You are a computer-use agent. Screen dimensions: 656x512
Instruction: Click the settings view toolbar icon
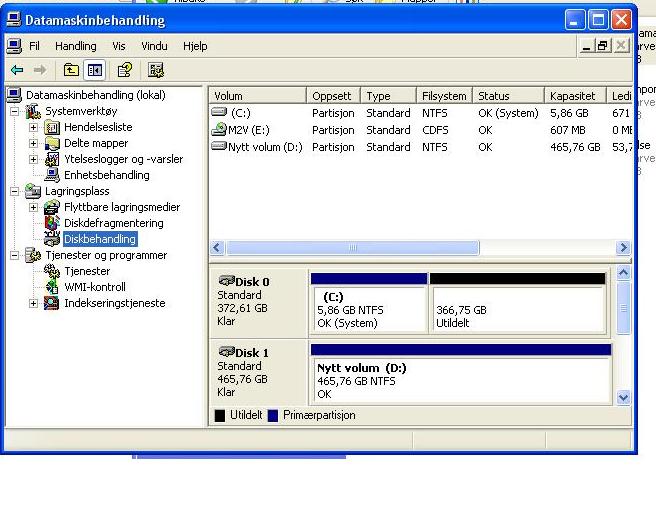tap(156, 70)
